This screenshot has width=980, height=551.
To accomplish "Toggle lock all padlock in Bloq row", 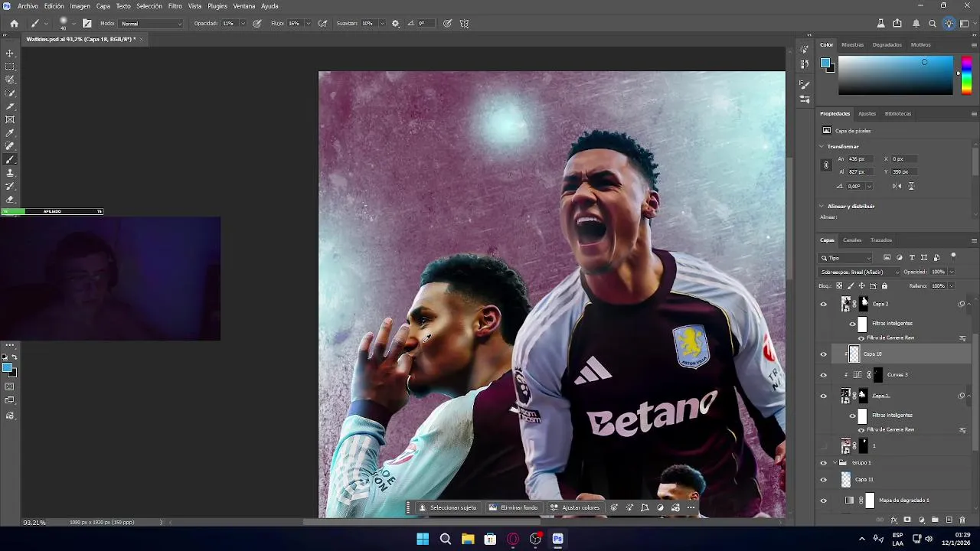I will (x=884, y=286).
